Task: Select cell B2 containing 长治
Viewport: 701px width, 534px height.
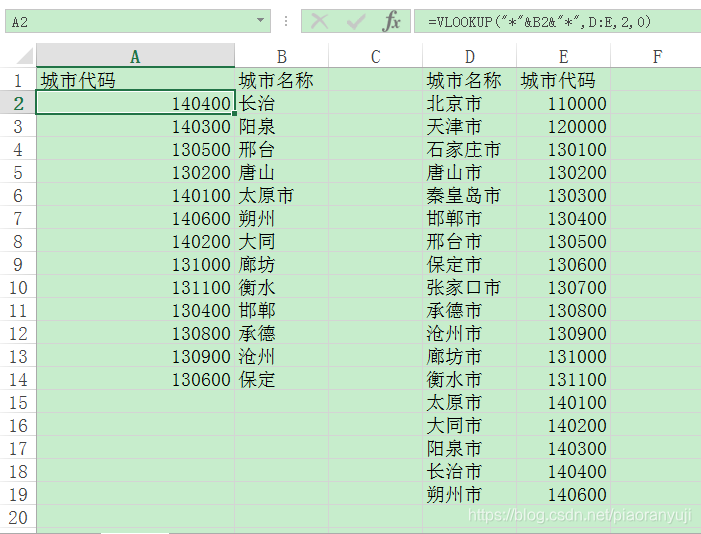Action: pyautogui.click(x=282, y=103)
